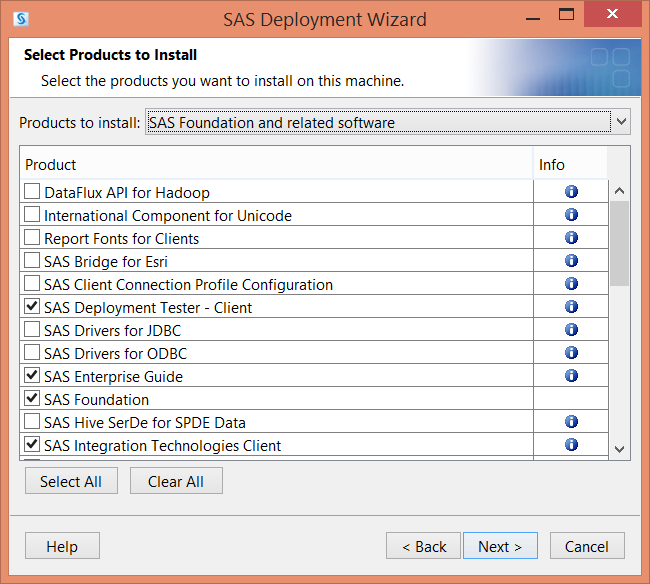The image size is (650, 584).
Task: Click the SAS logo icon in title bar
Action: pyautogui.click(x=21, y=19)
